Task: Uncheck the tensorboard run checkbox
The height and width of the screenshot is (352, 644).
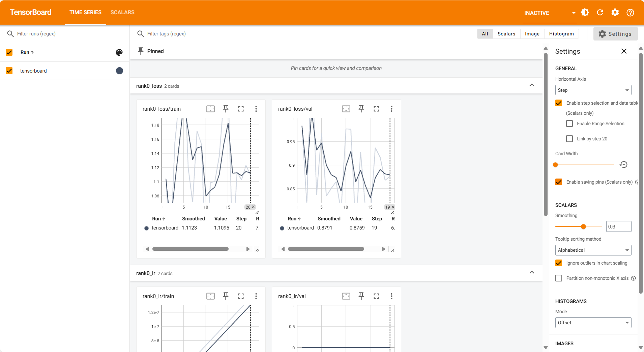Action: pyautogui.click(x=9, y=71)
